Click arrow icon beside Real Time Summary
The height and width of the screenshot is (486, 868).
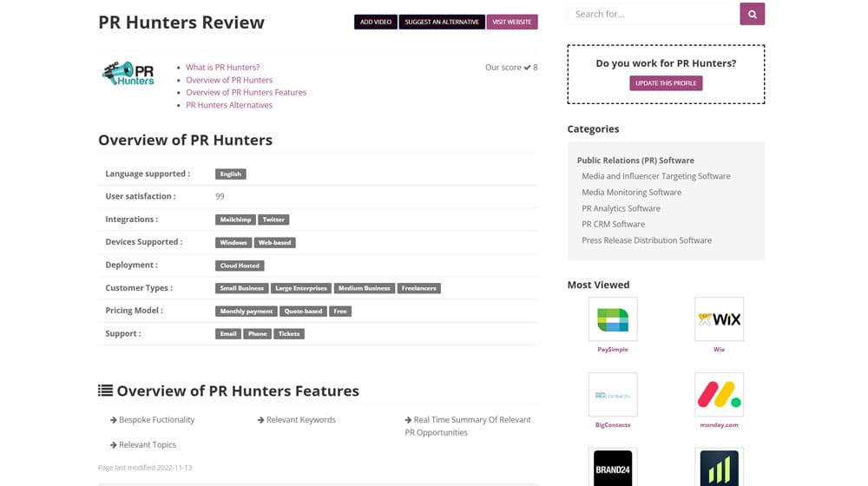[408, 420]
